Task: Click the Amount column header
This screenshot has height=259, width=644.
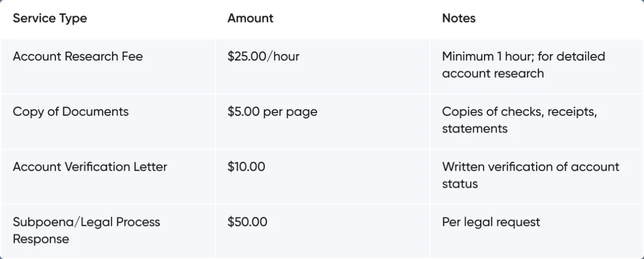Action: pyautogui.click(x=250, y=18)
